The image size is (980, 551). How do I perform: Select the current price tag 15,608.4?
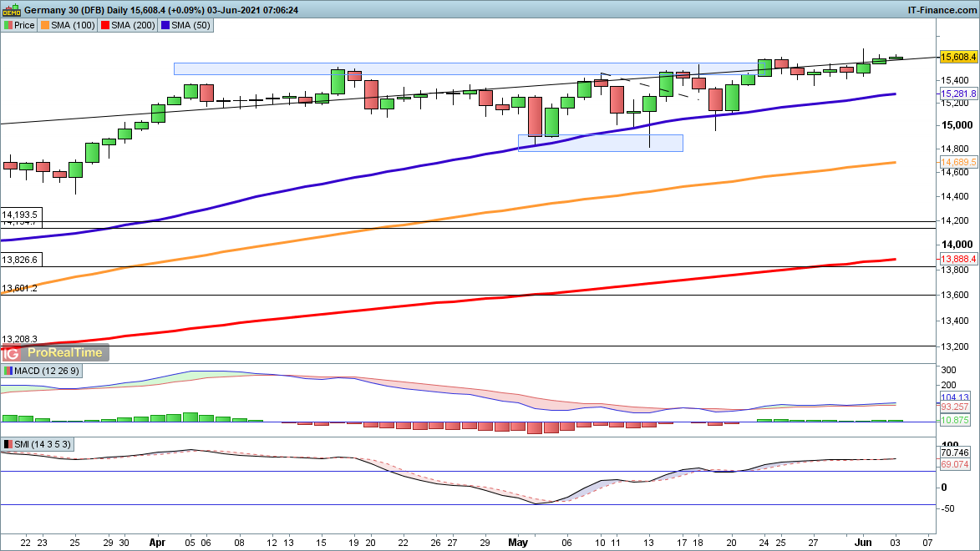pos(958,57)
